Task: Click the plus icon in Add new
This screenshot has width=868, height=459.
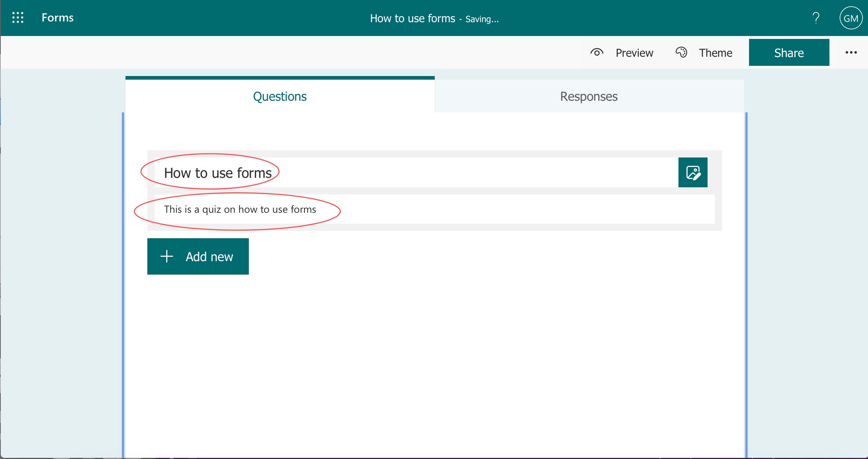Action: (x=167, y=256)
